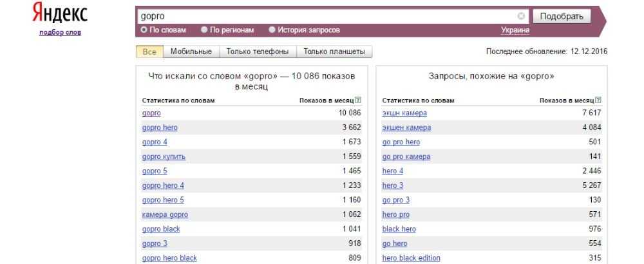Image resolution: width=644 pixels, height=264 pixels.
Task: Open the 'go pro камера' similar query link
Action: pyautogui.click(x=406, y=156)
